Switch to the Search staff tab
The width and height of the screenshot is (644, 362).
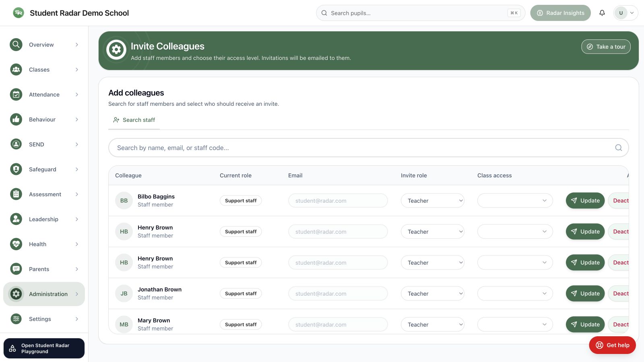(134, 120)
